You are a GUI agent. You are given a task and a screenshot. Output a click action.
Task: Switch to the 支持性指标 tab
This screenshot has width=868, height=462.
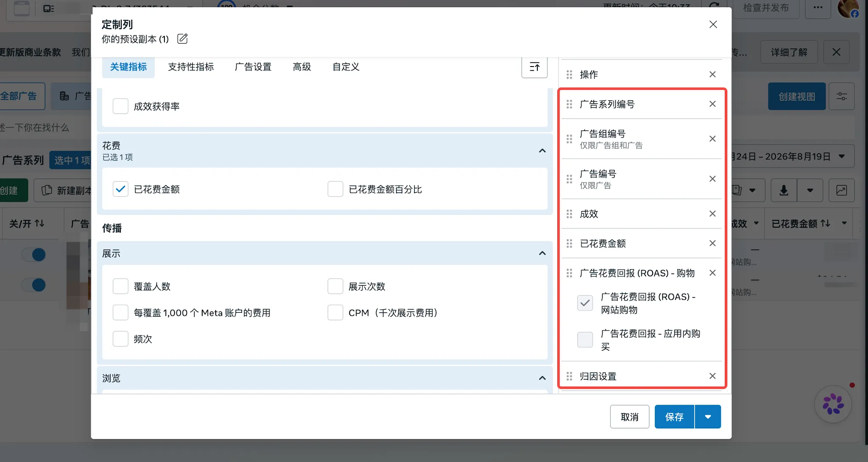tap(191, 67)
